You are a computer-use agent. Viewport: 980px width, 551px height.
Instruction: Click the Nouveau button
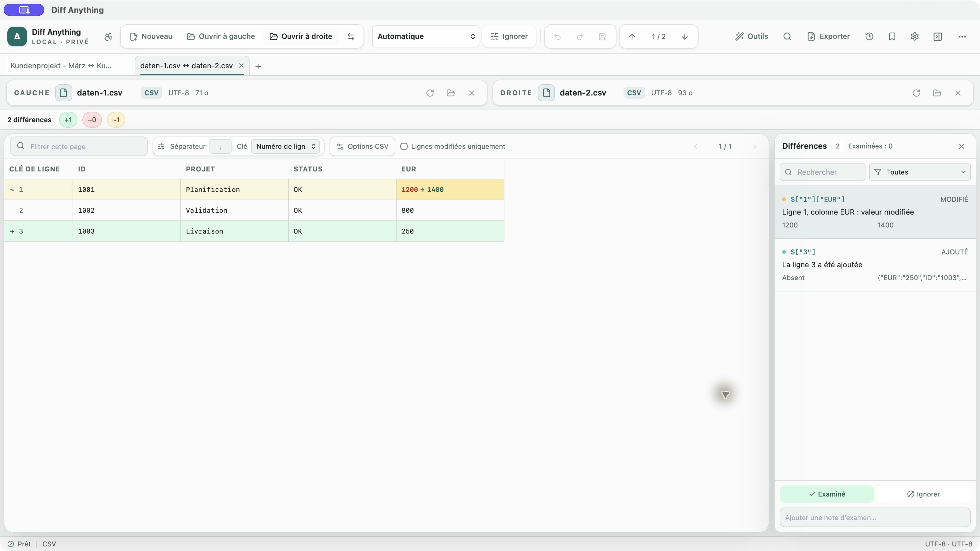click(x=151, y=36)
